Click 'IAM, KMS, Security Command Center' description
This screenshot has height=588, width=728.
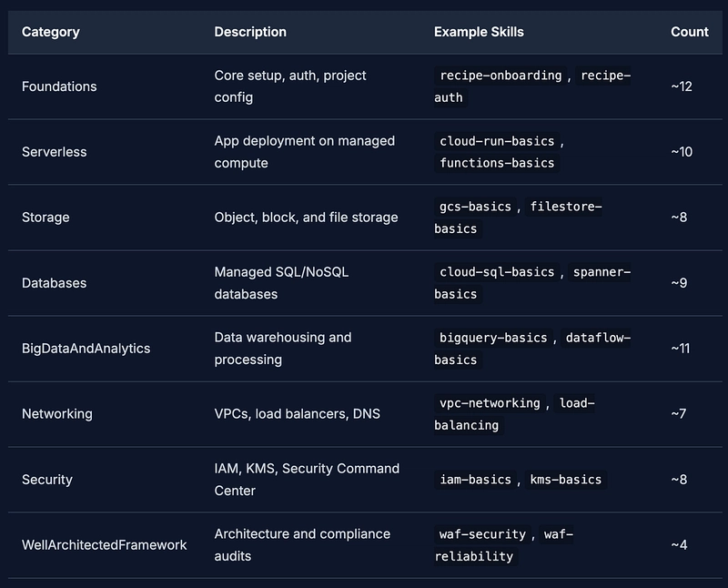click(x=307, y=480)
